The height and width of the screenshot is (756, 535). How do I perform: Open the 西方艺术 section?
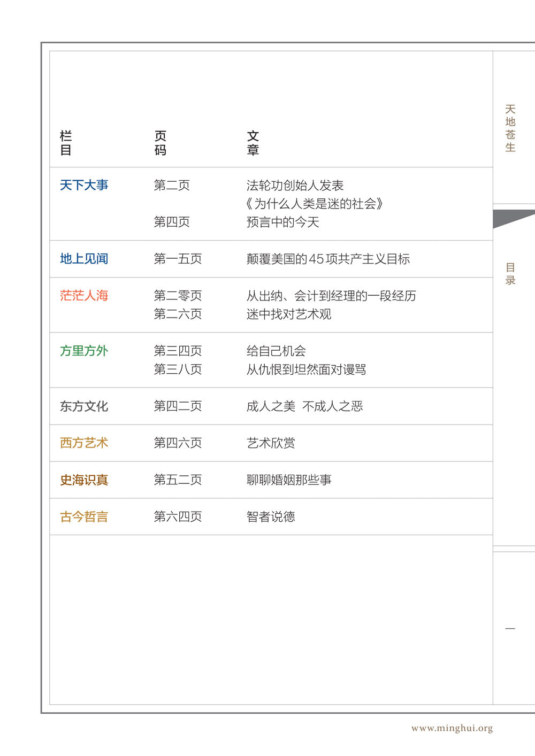(x=84, y=443)
